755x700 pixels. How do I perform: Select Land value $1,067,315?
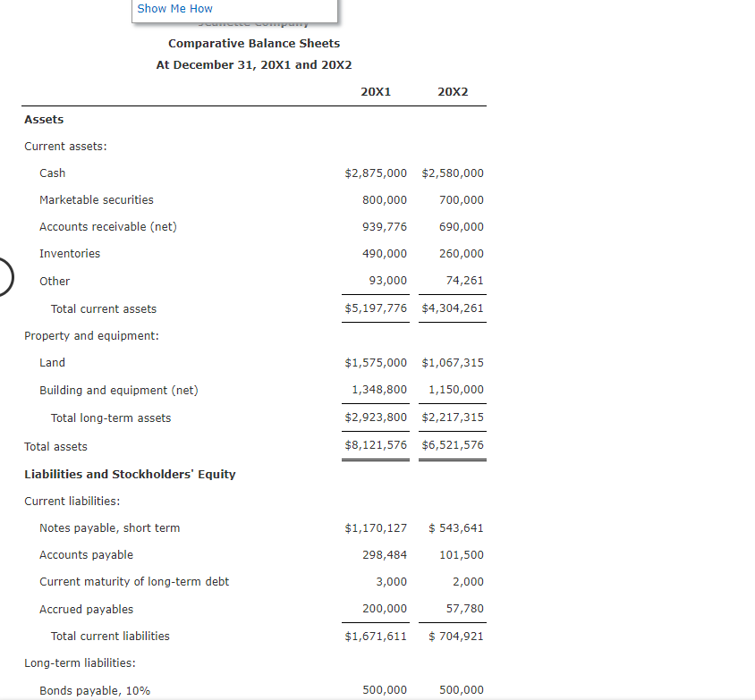point(453,363)
